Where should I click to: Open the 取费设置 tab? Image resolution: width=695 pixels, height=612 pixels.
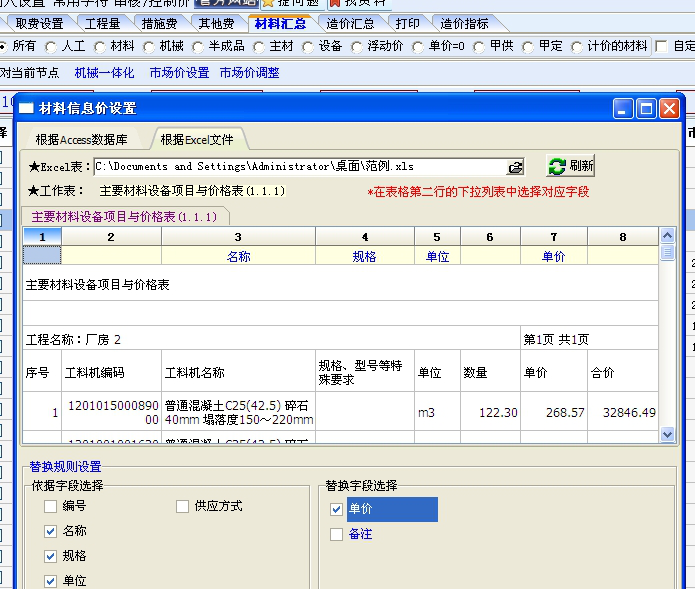pos(39,23)
